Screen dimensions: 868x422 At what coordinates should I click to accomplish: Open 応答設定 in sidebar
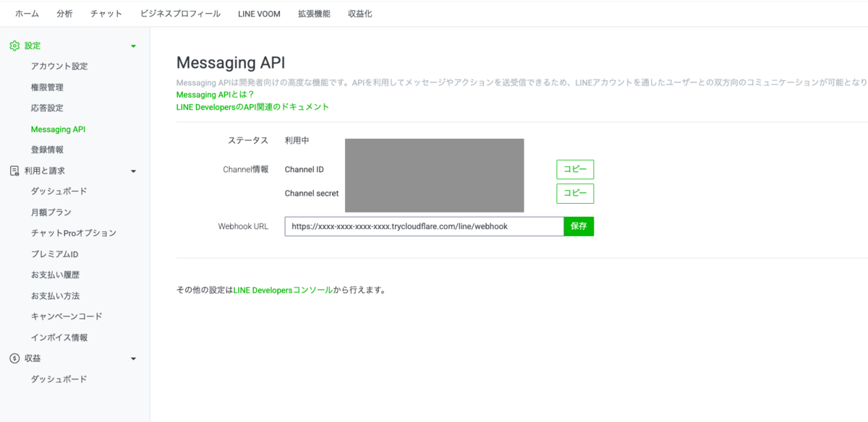tap(47, 108)
